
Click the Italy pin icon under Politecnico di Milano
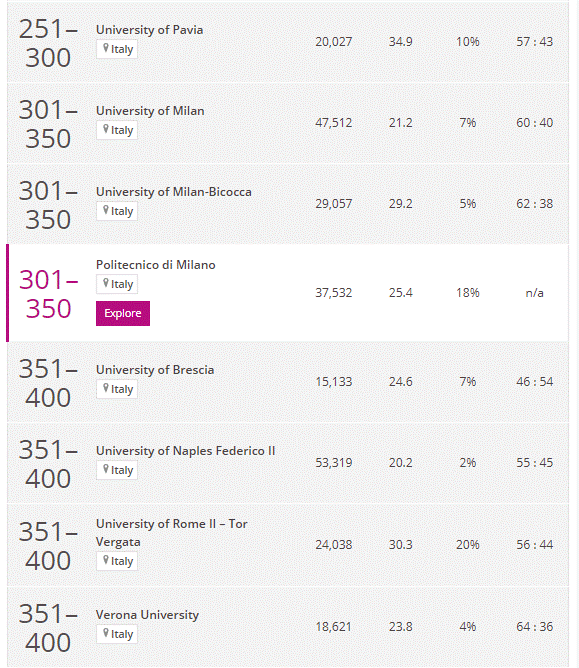pyautogui.click(x=106, y=283)
